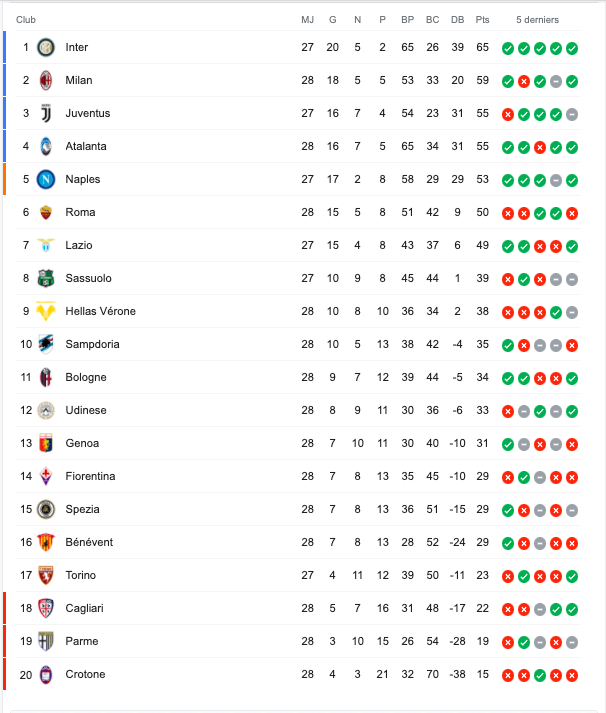606x713 pixels.
Task: Click the Pts column header
Action: (483, 20)
